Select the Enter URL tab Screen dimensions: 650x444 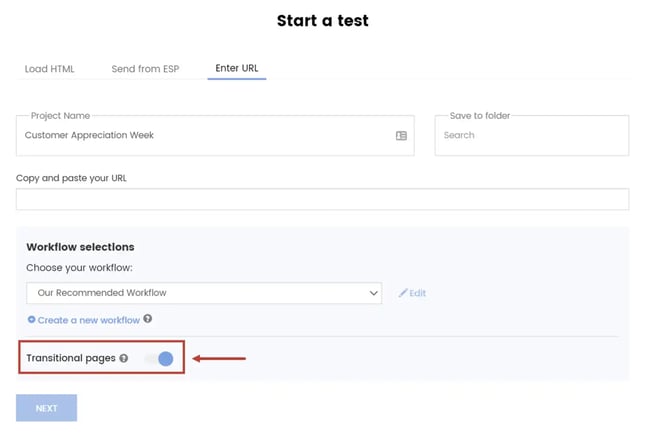click(237, 69)
